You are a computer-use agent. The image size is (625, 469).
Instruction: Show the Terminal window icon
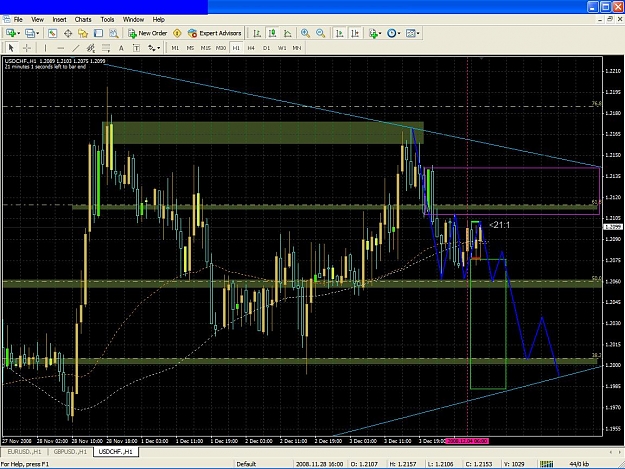pos(98,33)
